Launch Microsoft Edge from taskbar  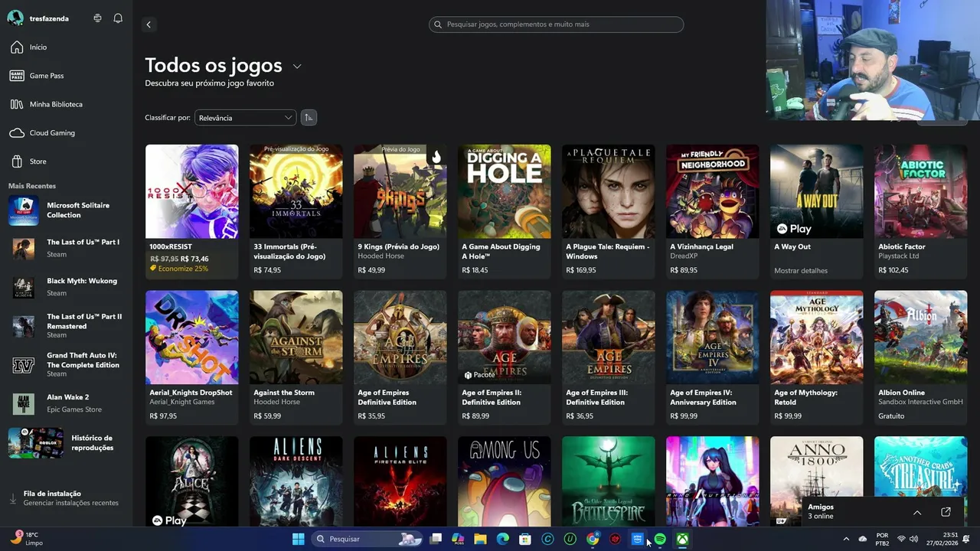[x=503, y=539]
